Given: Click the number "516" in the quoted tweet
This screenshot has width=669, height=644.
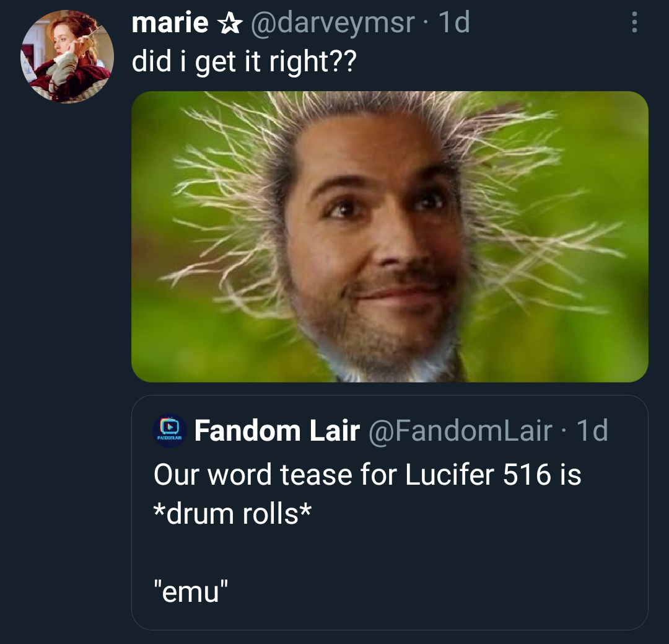Looking at the screenshot, I should pyautogui.click(x=527, y=475).
